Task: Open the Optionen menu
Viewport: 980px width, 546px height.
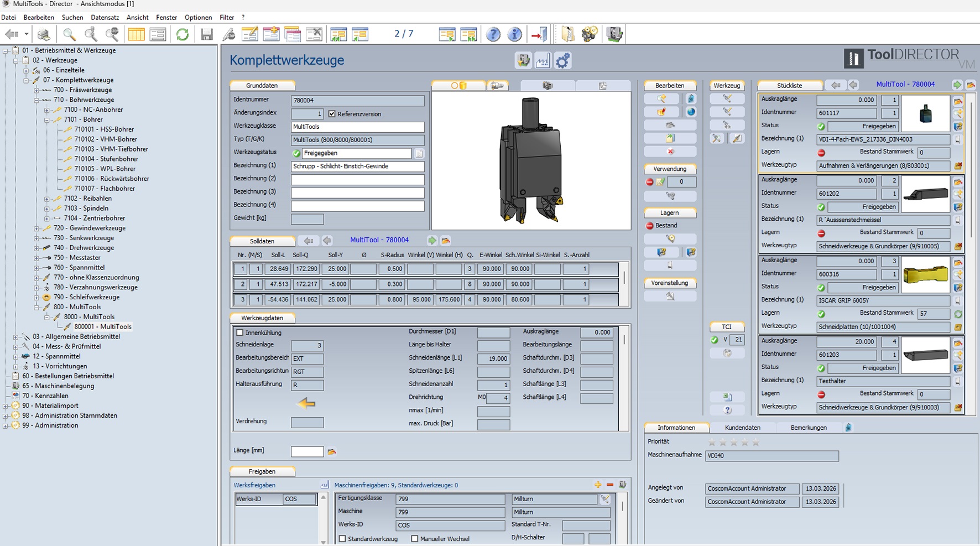Action: pyautogui.click(x=198, y=18)
